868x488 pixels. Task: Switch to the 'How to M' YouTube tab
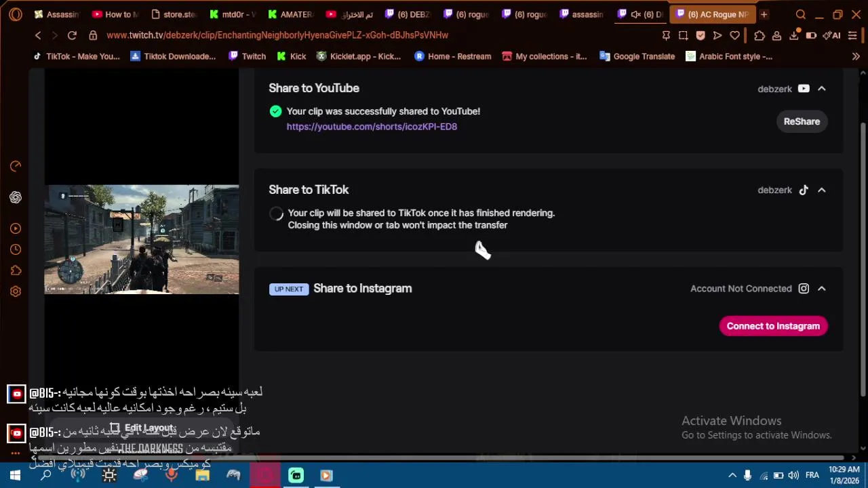(x=116, y=14)
